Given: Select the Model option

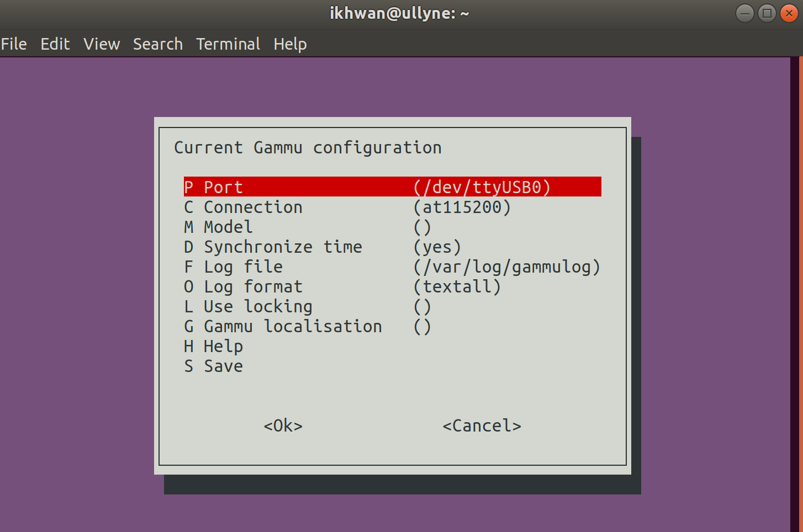Looking at the screenshot, I should 228,227.
